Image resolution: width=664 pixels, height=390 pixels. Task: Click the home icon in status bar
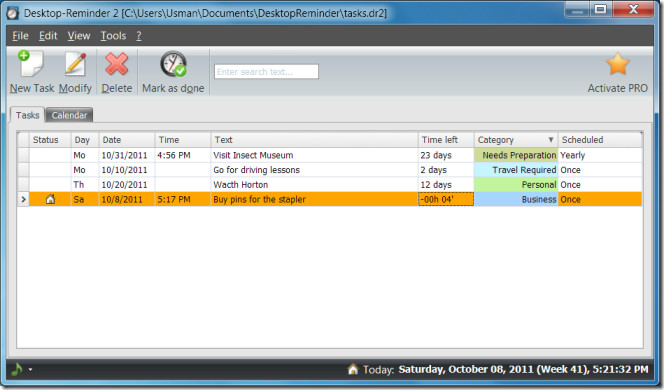coord(353,369)
